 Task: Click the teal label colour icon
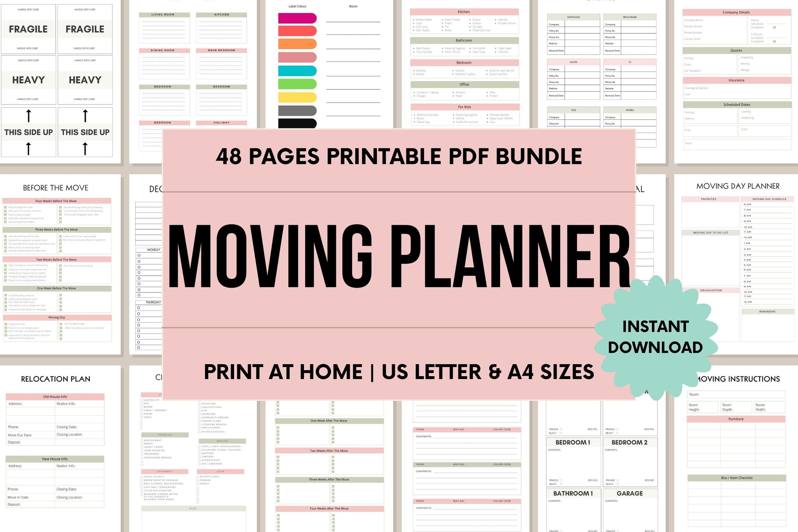pos(296,73)
